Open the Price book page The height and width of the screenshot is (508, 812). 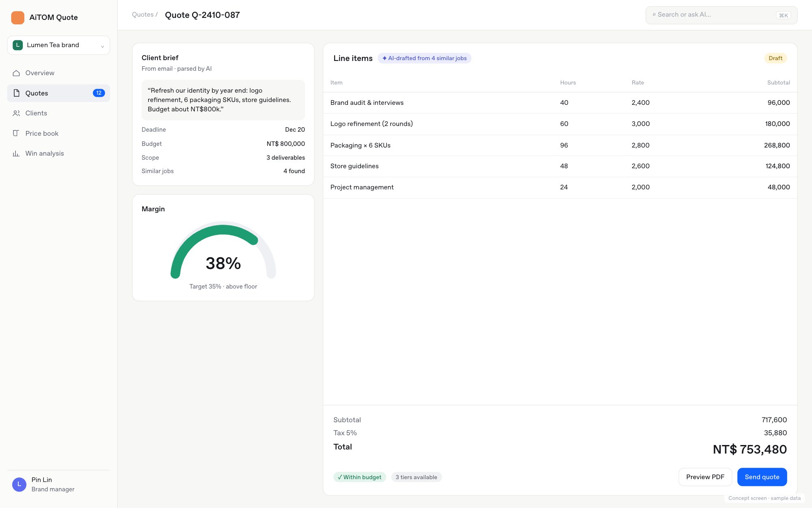[x=58, y=133]
